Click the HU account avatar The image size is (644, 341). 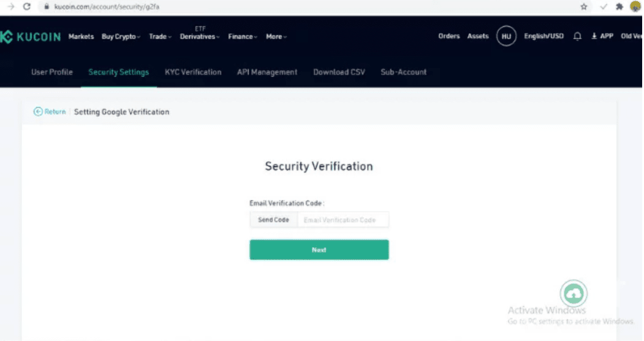[506, 37]
